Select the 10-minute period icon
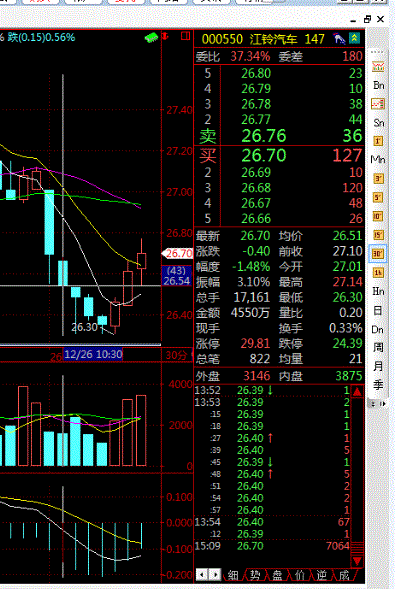Screen dimensions: 395x589 point(378,216)
